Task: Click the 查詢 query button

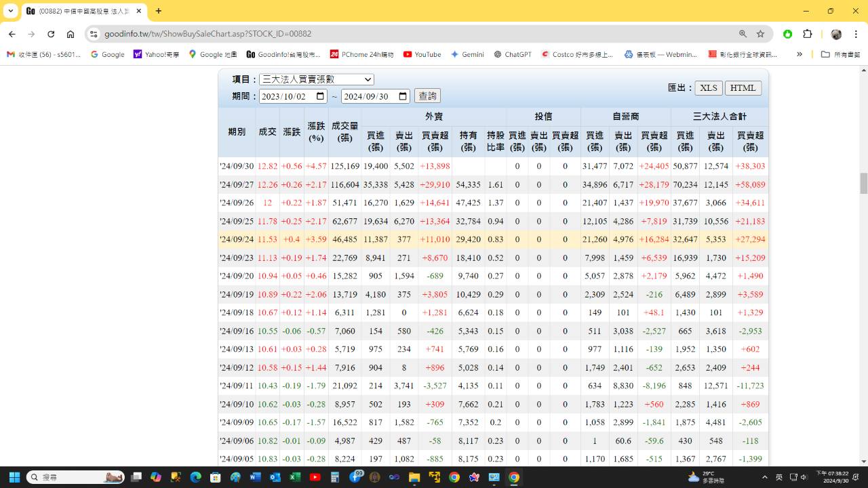Action: point(427,96)
